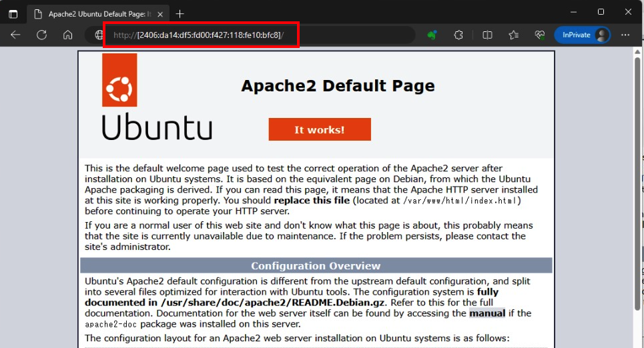
Task: Maximize the browser window
Action: point(601,12)
